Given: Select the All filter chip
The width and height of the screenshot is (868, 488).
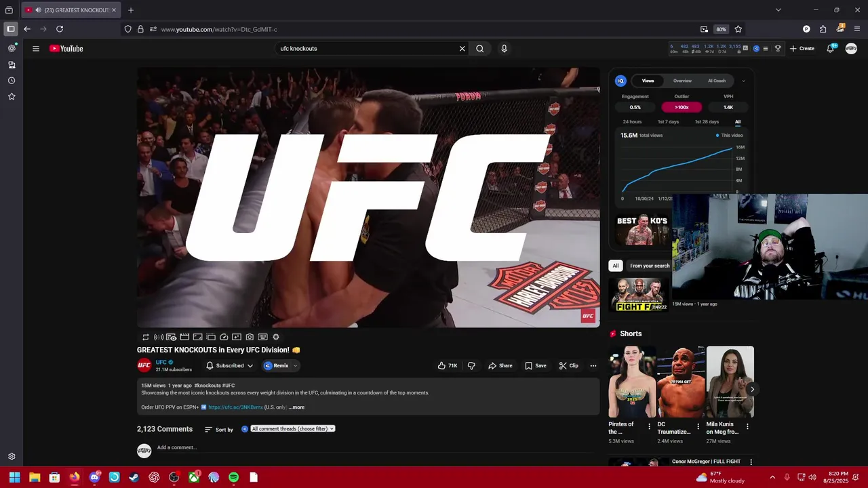Looking at the screenshot, I should tap(616, 266).
